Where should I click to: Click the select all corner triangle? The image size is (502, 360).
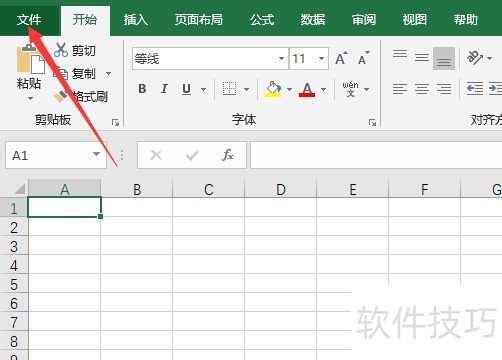(19, 189)
